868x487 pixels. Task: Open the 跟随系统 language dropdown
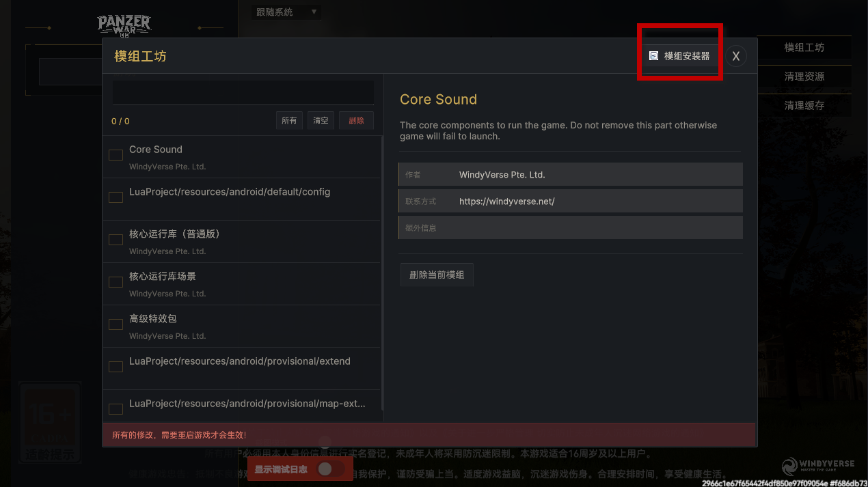click(x=286, y=12)
